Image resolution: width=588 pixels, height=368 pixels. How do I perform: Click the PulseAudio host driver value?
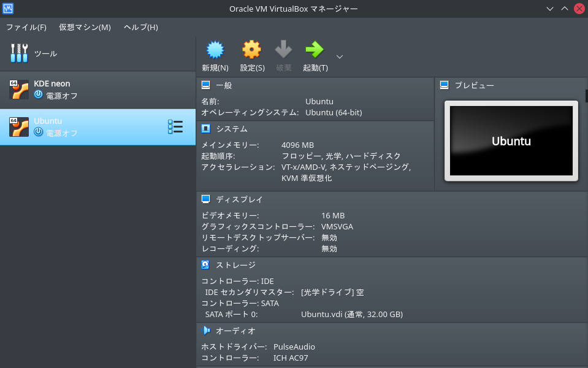294,347
